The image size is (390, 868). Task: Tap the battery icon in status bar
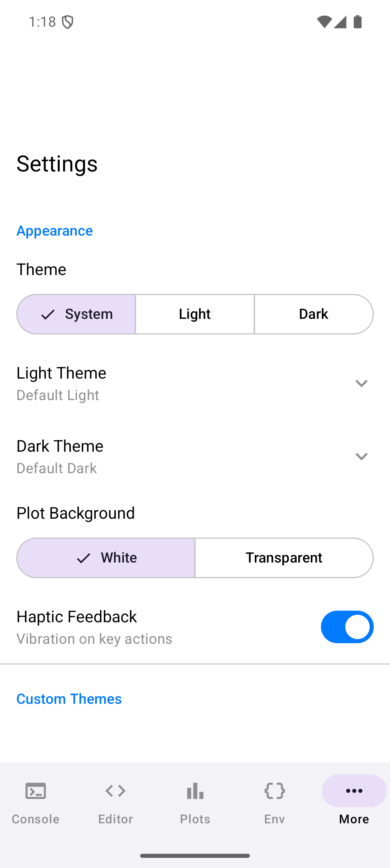(358, 22)
